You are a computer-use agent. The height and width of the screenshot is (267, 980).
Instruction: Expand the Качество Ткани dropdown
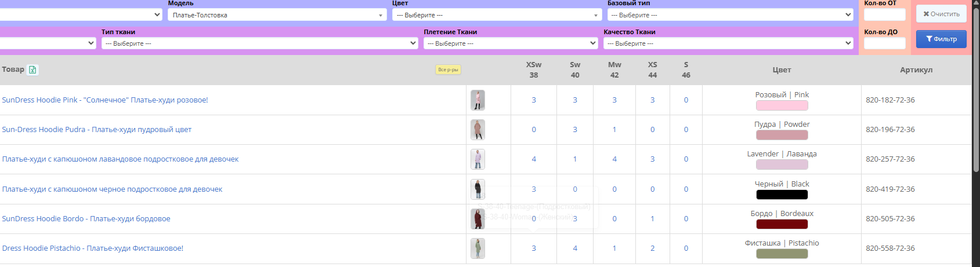coord(728,43)
